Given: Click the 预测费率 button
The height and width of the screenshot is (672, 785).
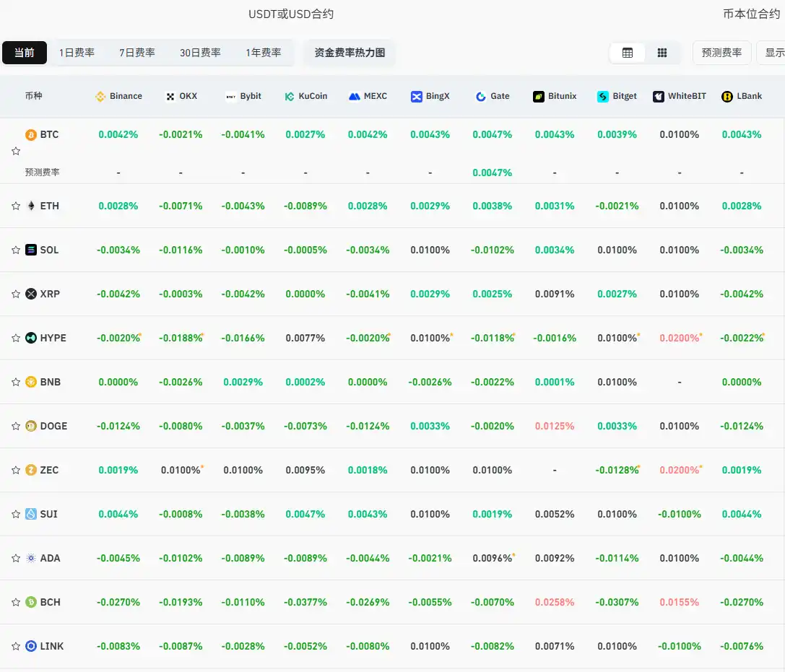Looking at the screenshot, I should 722,52.
